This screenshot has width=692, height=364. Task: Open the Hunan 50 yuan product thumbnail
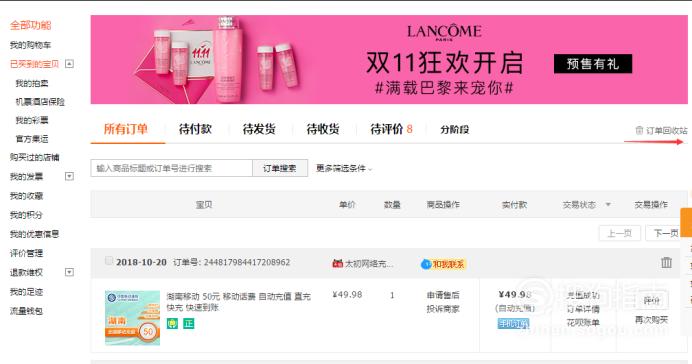click(x=132, y=318)
